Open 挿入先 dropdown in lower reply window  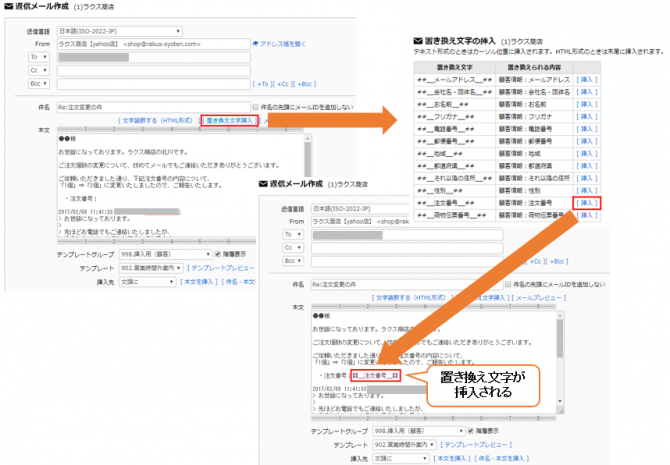400,459
